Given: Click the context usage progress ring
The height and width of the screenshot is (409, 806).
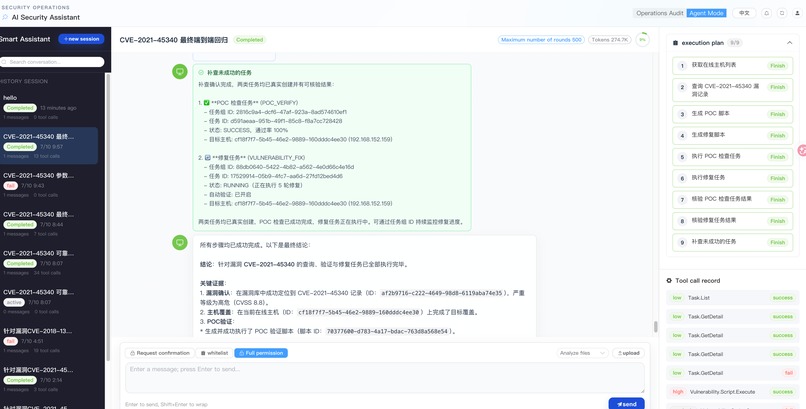Looking at the screenshot, I should tap(643, 40).
